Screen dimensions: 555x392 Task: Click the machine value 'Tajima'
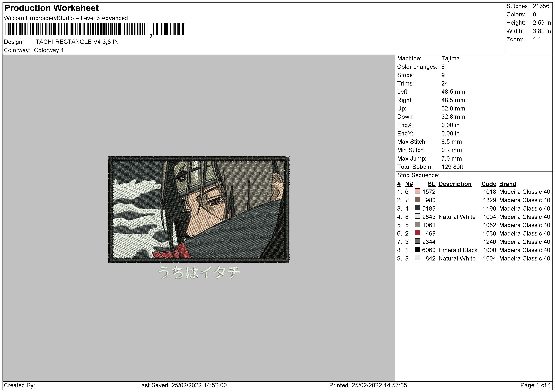tap(450, 58)
